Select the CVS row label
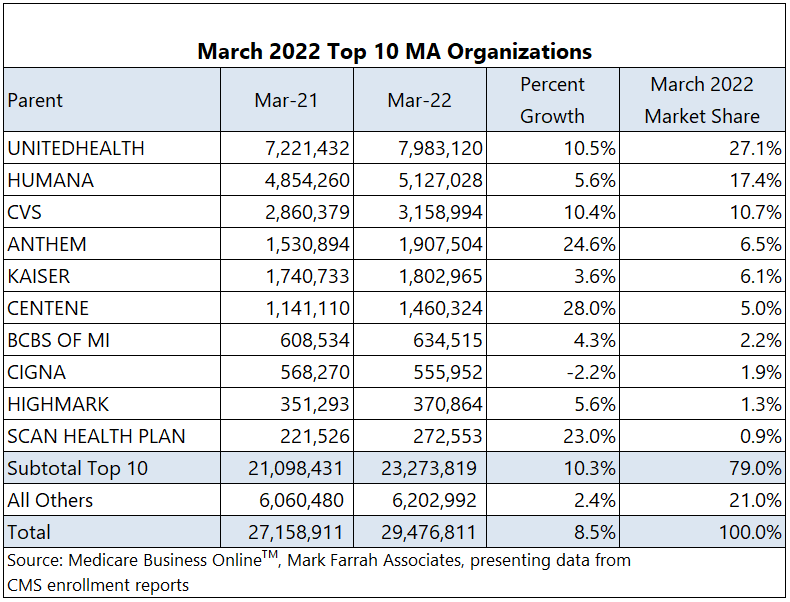 pos(24,212)
